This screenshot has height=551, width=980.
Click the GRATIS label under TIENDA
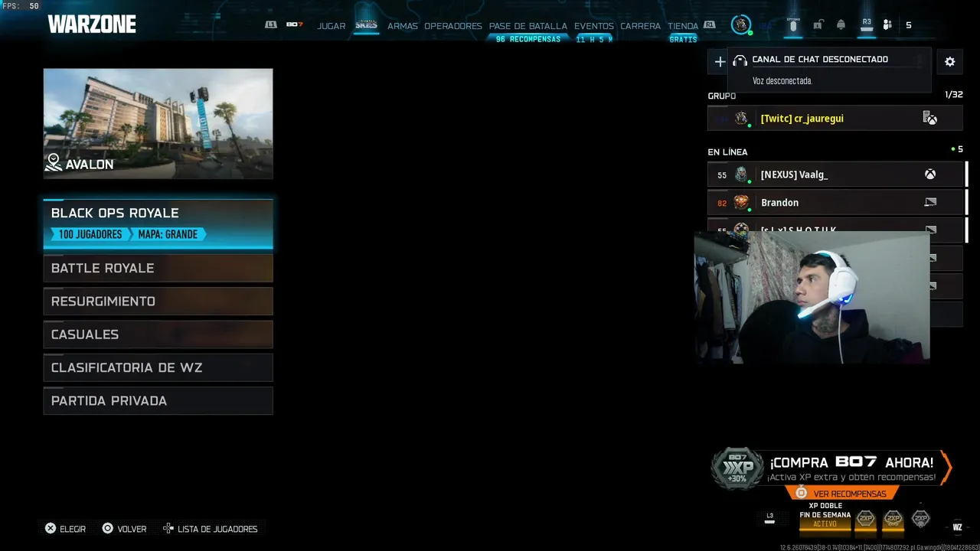pyautogui.click(x=683, y=39)
